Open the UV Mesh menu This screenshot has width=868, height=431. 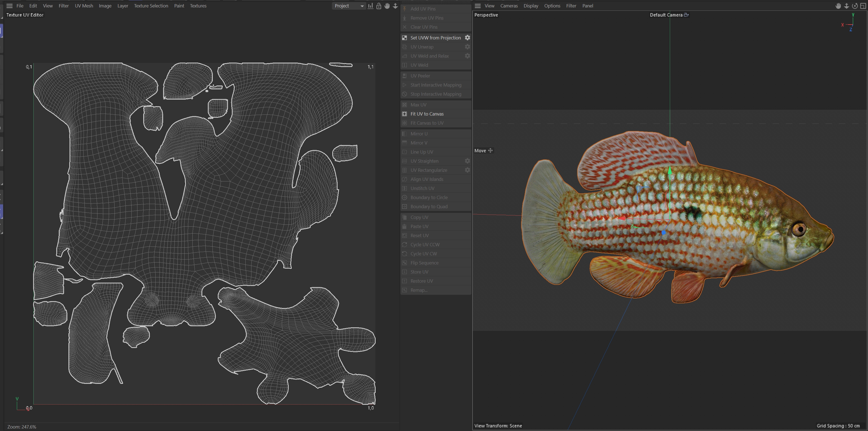[x=84, y=6]
